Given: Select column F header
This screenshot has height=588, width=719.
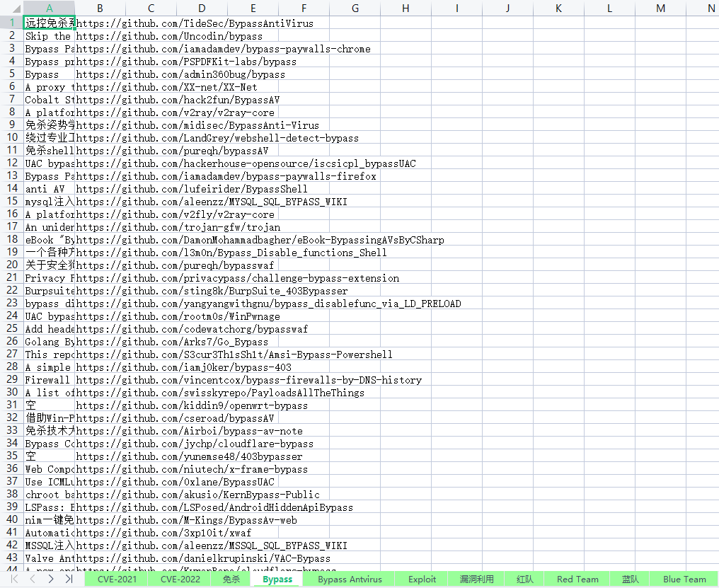Looking at the screenshot, I should 304,8.
